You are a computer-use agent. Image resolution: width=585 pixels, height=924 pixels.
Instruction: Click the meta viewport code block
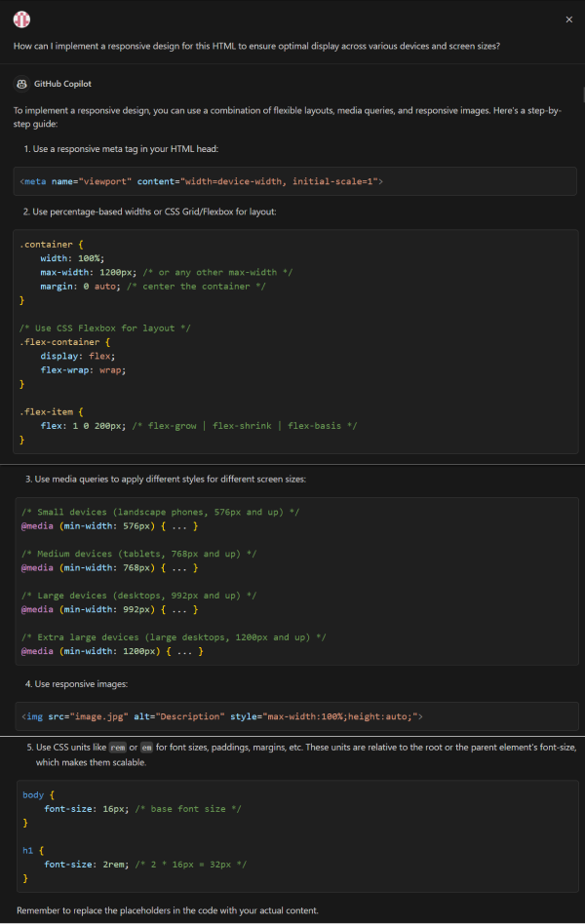201,181
